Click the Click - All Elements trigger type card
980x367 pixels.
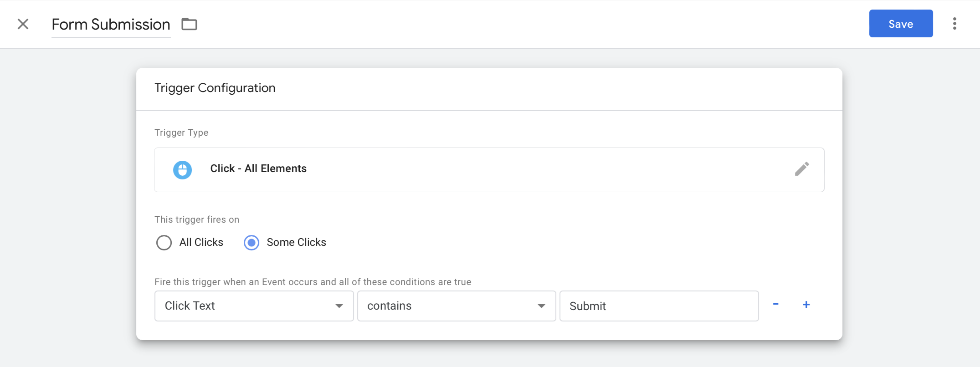coord(489,169)
